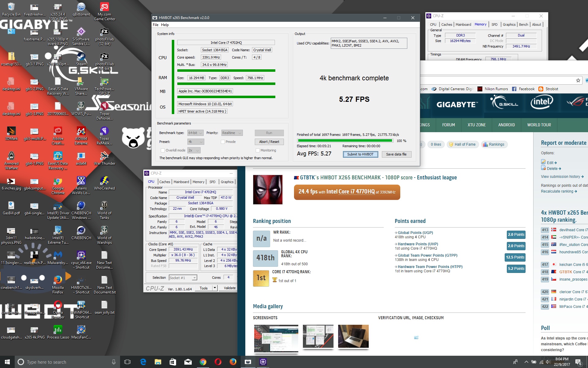Screen dimensions: 588x368
Task: Open laptop photo thumbnail in gallery
Action: [x=353, y=336]
